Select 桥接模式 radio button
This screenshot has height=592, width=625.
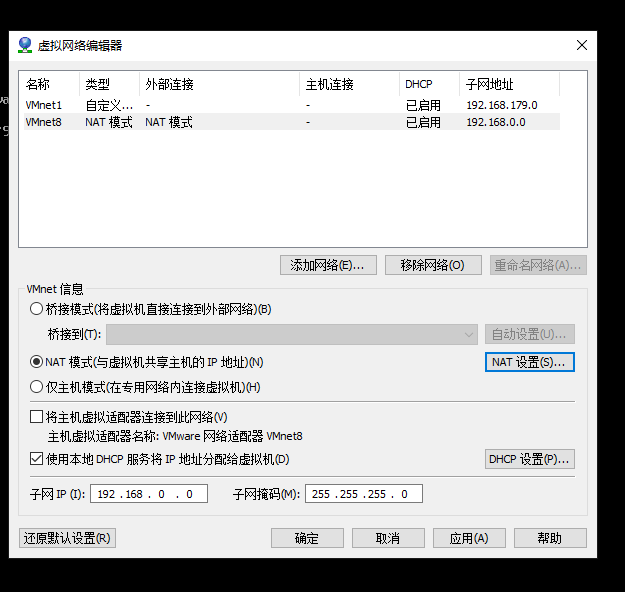(36, 309)
